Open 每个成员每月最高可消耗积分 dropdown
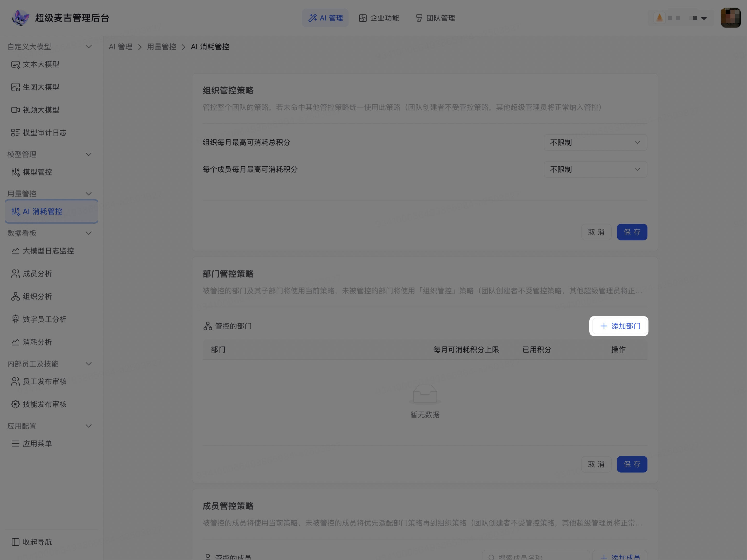This screenshot has height=560, width=747. [x=595, y=169]
